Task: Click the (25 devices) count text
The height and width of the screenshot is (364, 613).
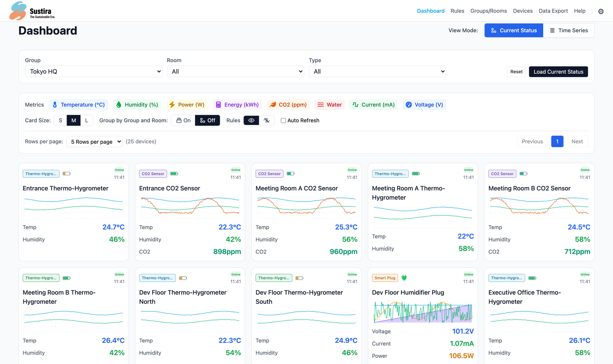Action: click(x=141, y=141)
